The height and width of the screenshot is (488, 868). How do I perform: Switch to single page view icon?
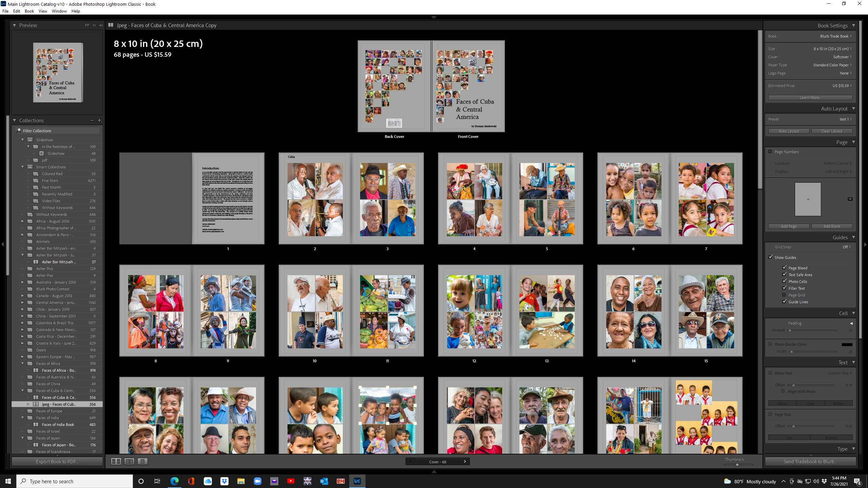pyautogui.click(x=142, y=461)
